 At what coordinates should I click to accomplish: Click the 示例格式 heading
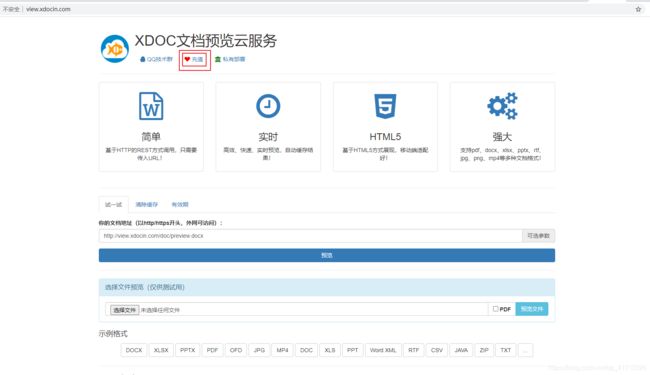113,334
